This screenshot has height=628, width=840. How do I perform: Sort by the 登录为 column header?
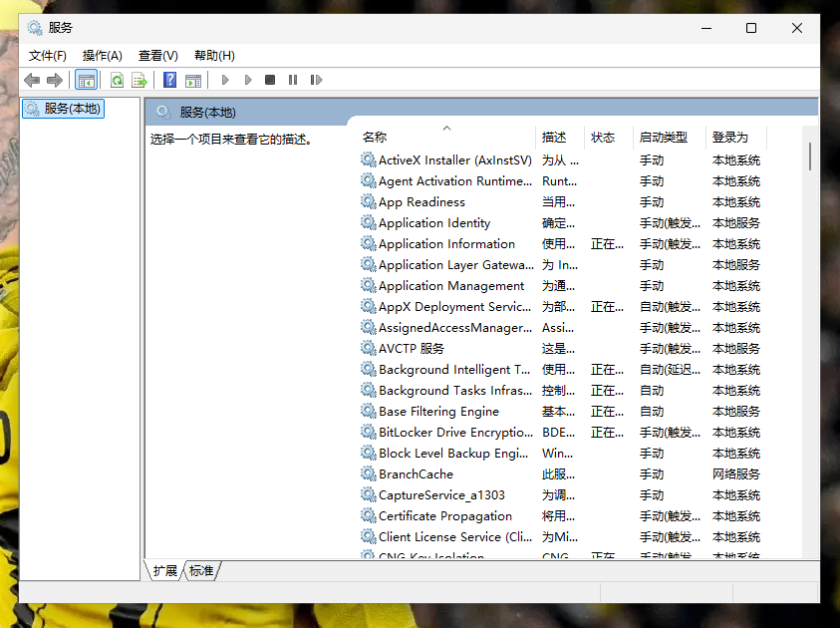click(736, 138)
